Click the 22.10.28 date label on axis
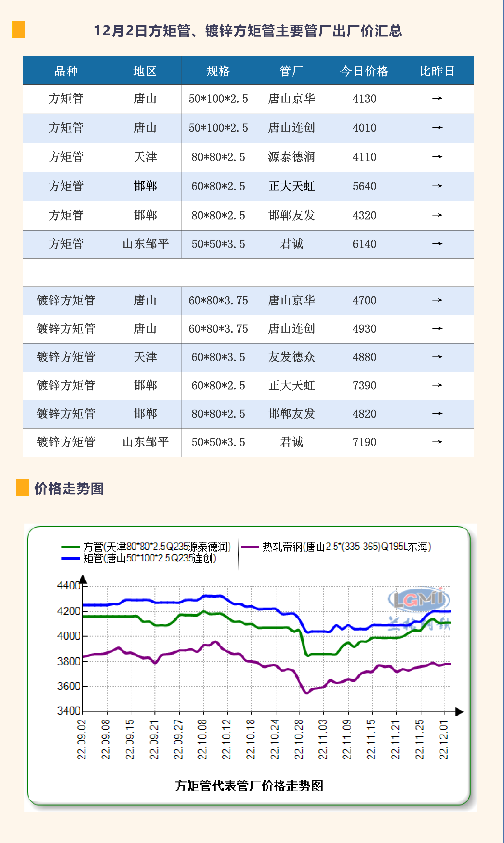 coord(299,739)
